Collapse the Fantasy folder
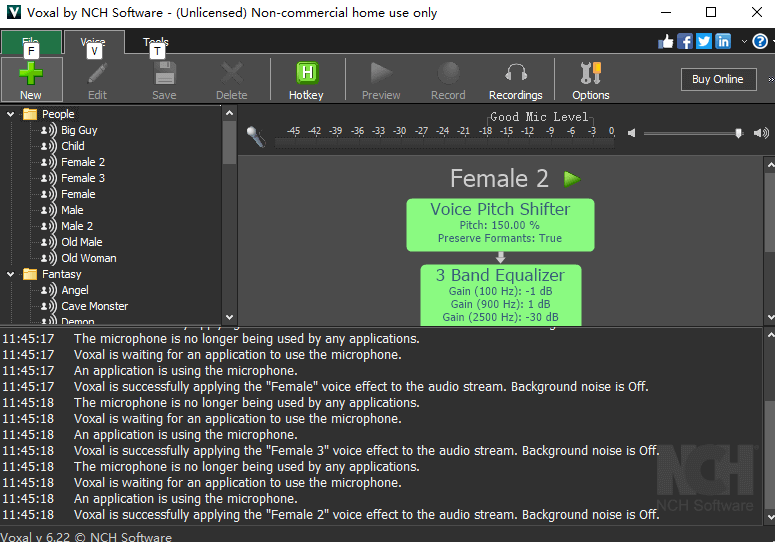The width and height of the screenshot is (775, 542). [x=11, y=274]
